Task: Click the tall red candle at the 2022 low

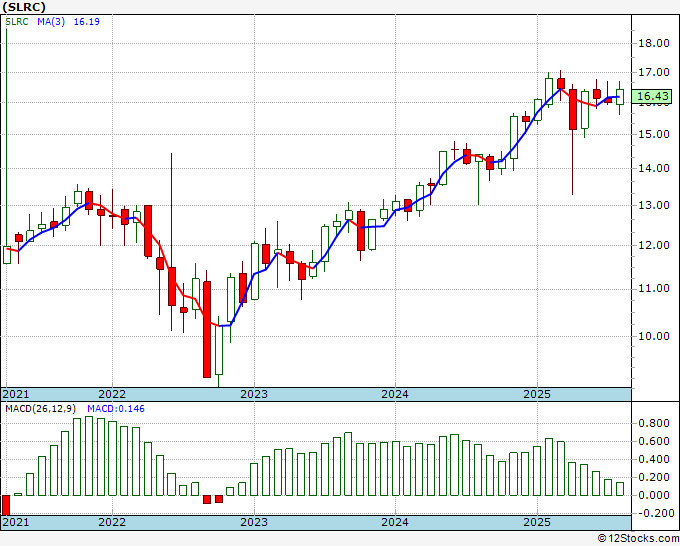Action: (207, 329)
